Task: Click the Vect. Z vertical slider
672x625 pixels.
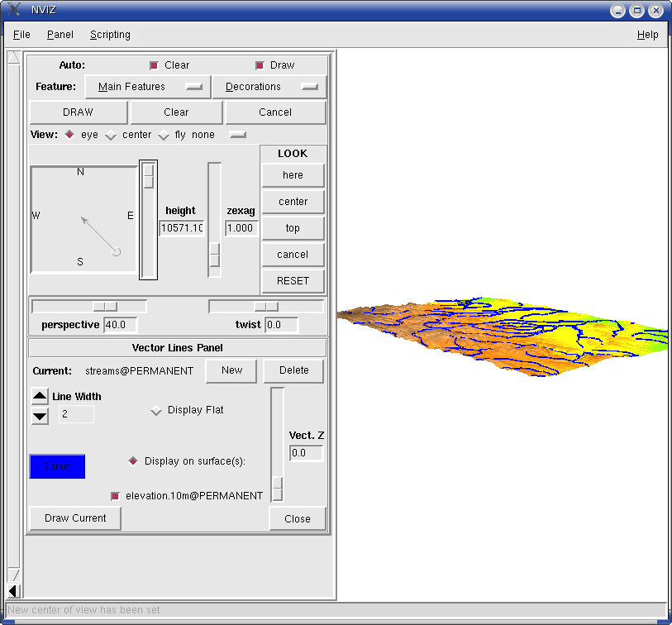Action: pos(277,445)
